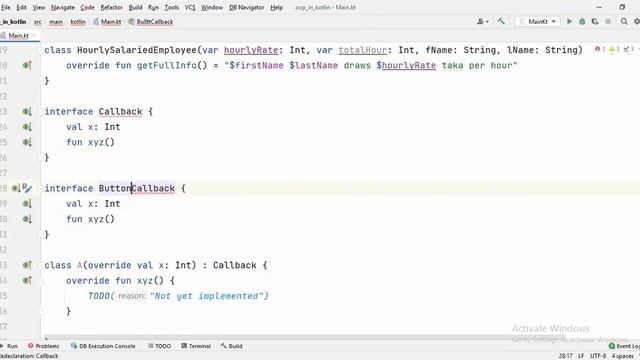Collapse the override fun xyz fold marker
The width and height of the screenshot is (640, 360).
(x=41, y=280)
